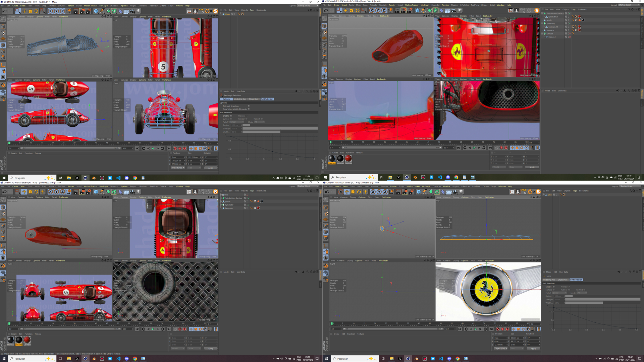Open the MoGraph menu
The height and width of the screenshot is (362, 644).
coord(103,6)
